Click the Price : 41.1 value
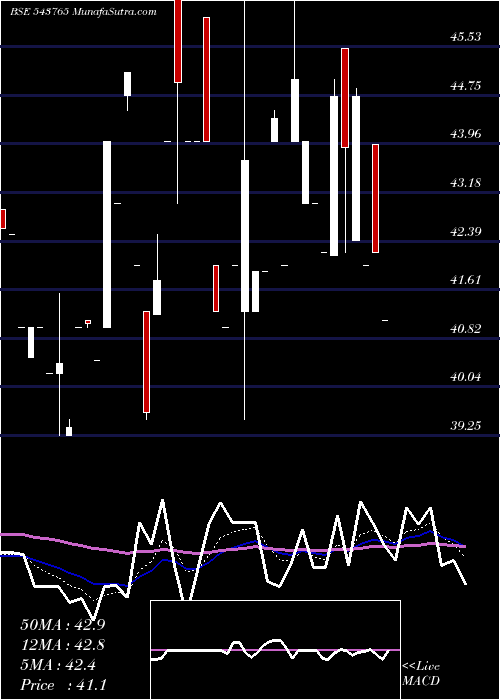 [63, 685]
